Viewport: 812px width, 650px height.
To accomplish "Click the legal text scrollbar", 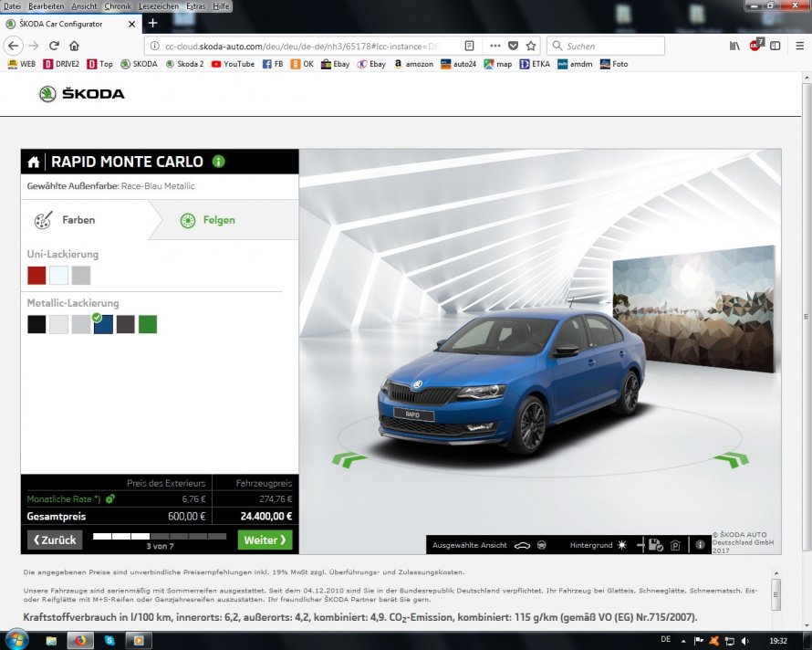I will tap(776, 594).
